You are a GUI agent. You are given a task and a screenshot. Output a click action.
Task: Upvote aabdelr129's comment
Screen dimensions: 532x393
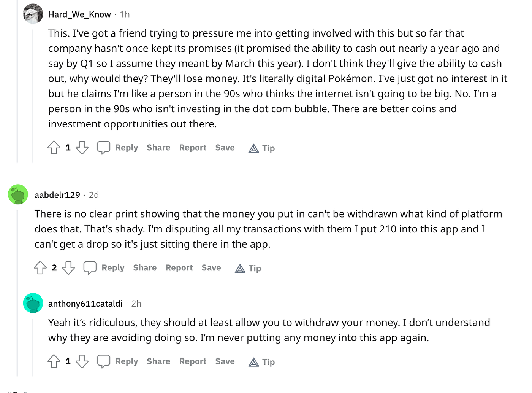point(40,268)
